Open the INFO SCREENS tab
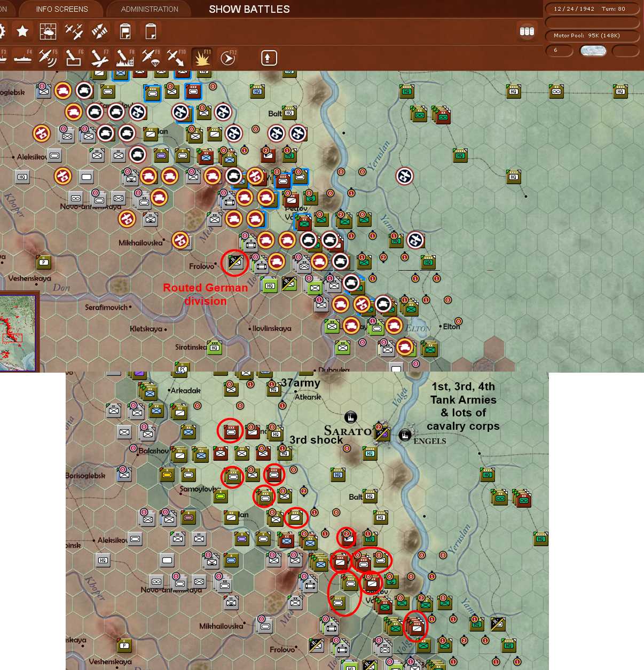This screenshot has width=644, height=670. click(x=62, y=9)
